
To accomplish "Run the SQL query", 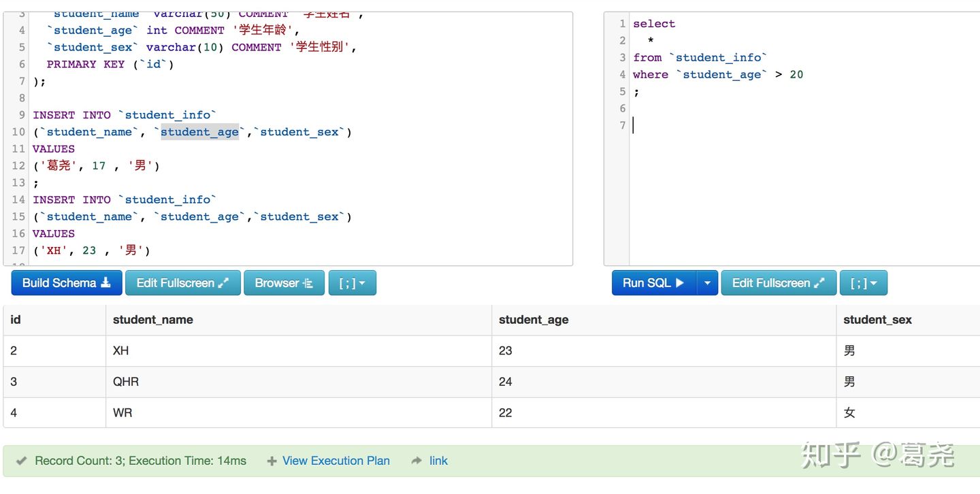I will [x=653, y=283].
